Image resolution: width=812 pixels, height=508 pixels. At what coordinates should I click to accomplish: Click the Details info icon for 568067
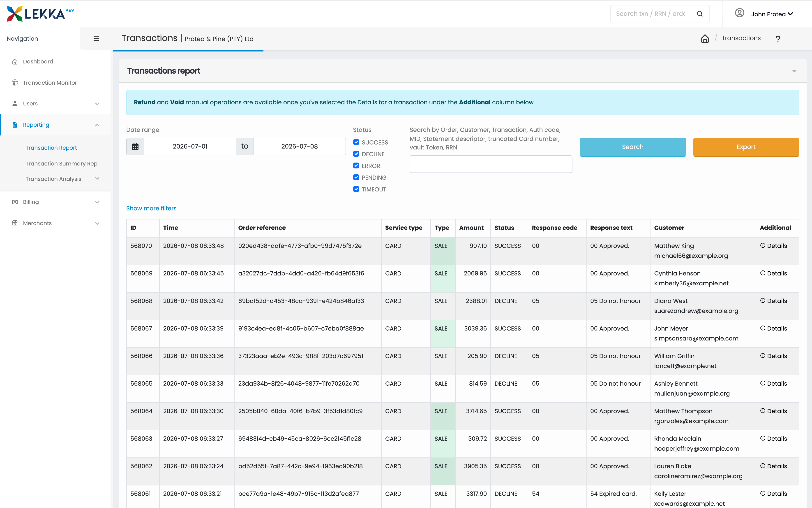[x=763, y=328]
